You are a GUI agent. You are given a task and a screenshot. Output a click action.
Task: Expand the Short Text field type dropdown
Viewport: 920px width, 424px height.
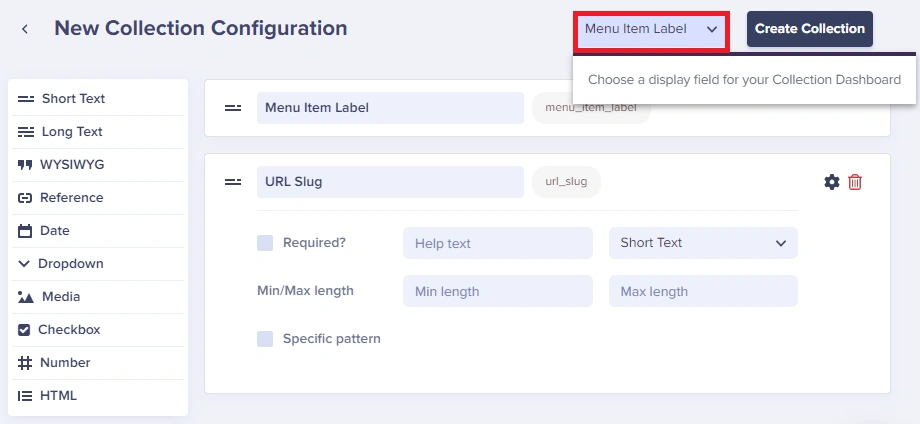point(703,243)
